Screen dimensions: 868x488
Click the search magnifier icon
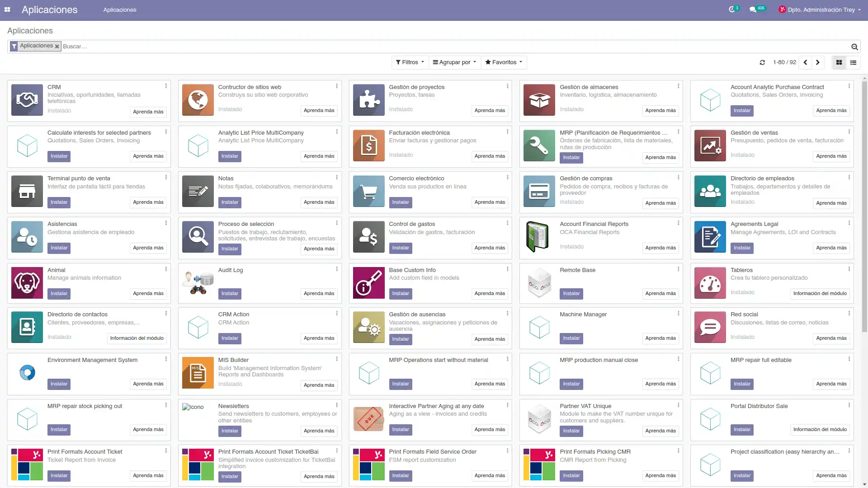854,47
